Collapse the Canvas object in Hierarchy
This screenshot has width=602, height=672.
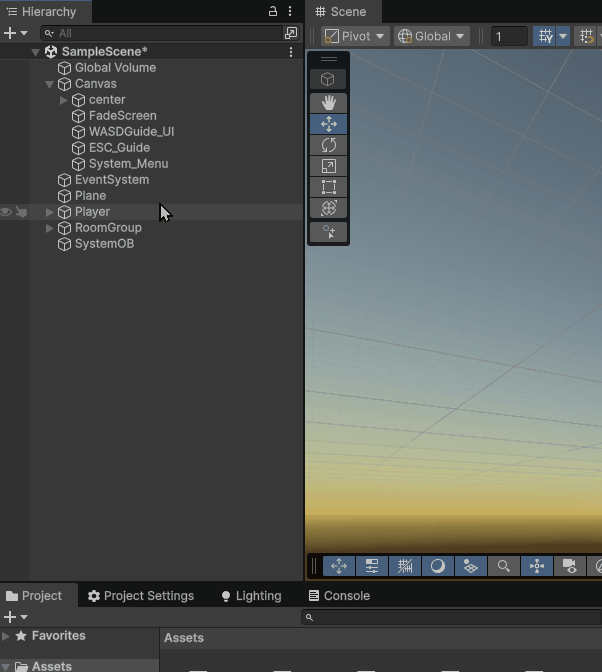pos(50,84)
